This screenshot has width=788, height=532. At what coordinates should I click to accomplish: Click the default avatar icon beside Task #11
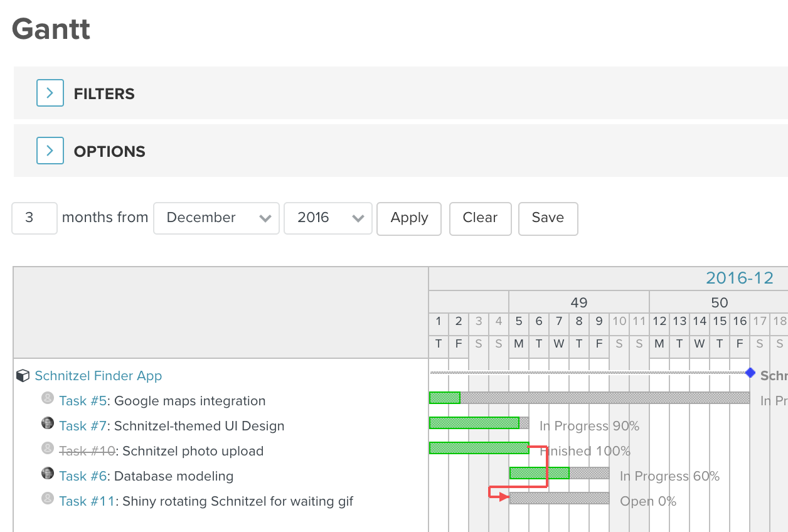click(48, 498)
